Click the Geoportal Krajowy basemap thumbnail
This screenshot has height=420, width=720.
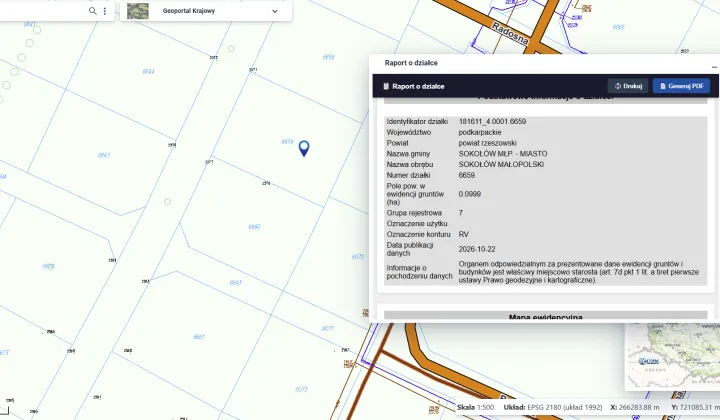tap(138, 11)
